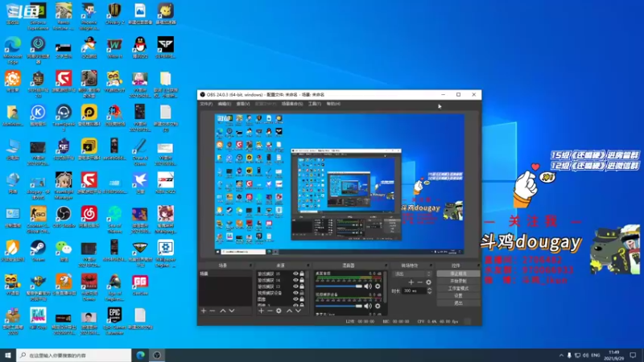Select the WeChat desktop shortcut

pyautogui.click(x=64, y=250)
